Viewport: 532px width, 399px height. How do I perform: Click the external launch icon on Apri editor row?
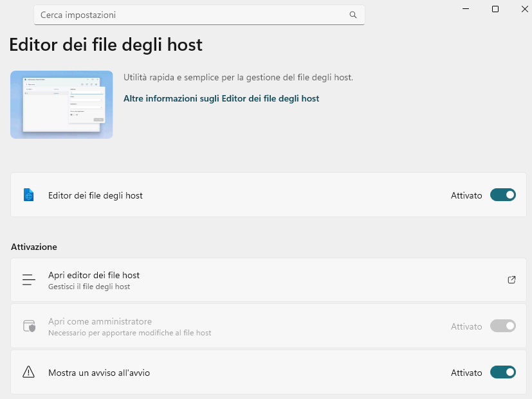[x=511, y=279]
